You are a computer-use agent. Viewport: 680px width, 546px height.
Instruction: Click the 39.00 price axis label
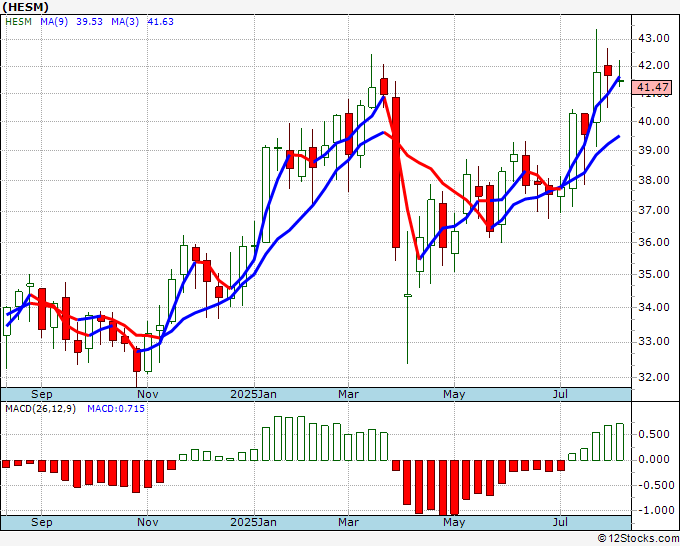click(654, 150)
